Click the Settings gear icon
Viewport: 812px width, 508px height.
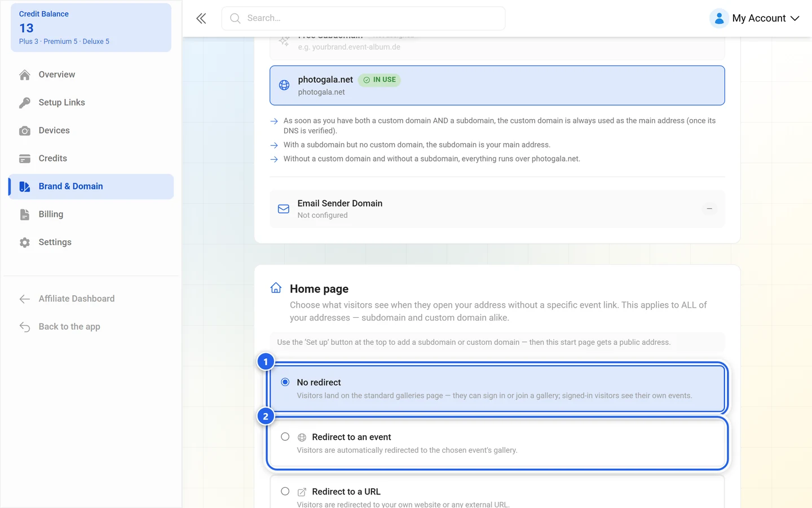[25, 243]
